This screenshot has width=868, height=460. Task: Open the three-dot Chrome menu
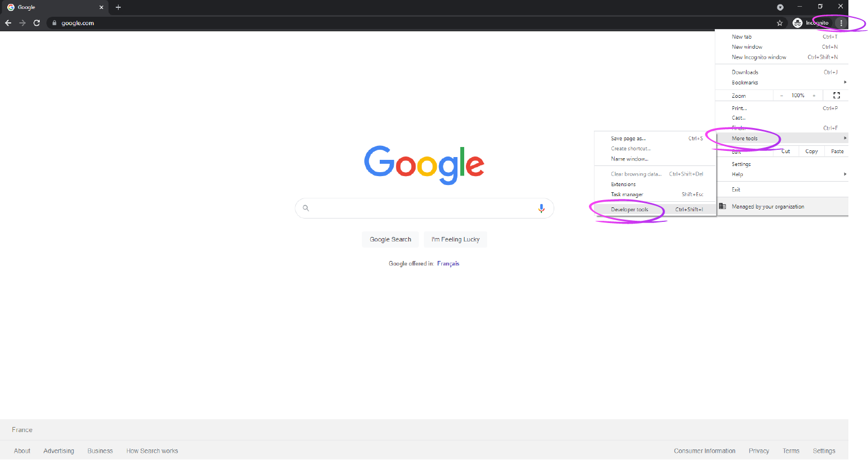841,23
